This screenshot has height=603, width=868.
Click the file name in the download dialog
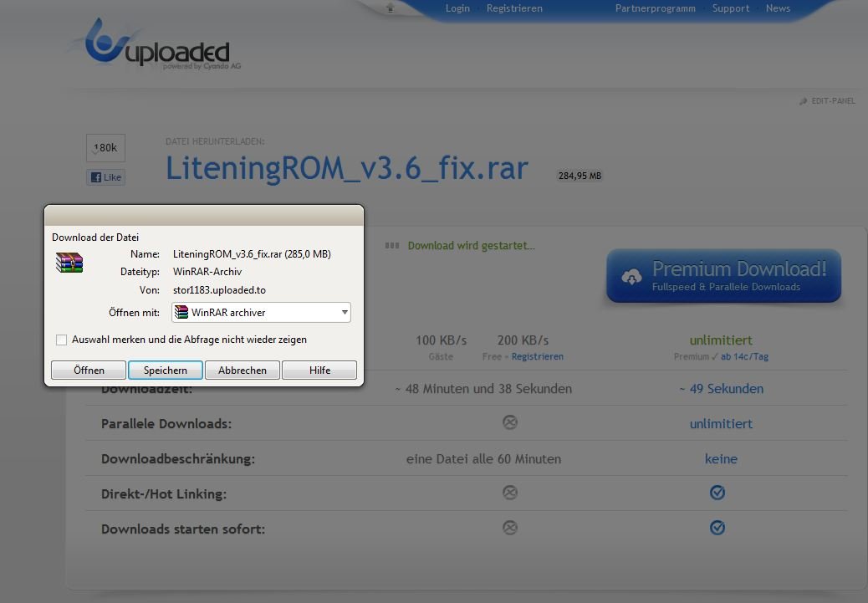(x=252, y=254)
